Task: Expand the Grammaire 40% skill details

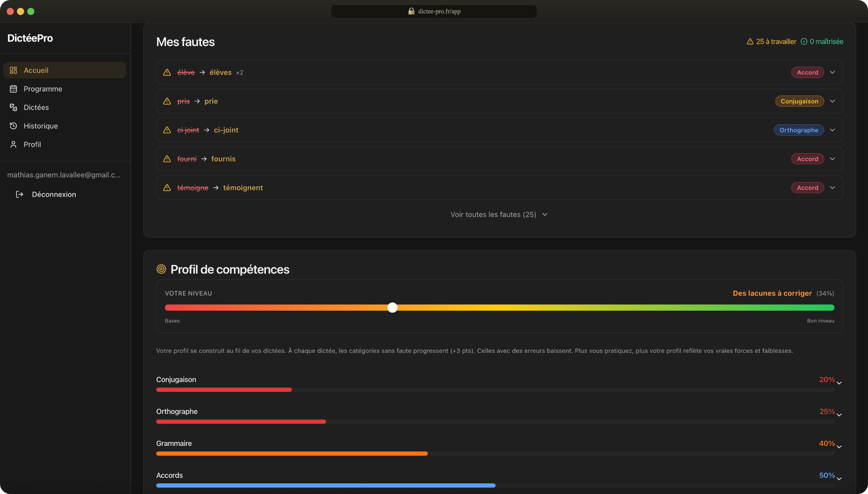Action: [x=839, y=447]
